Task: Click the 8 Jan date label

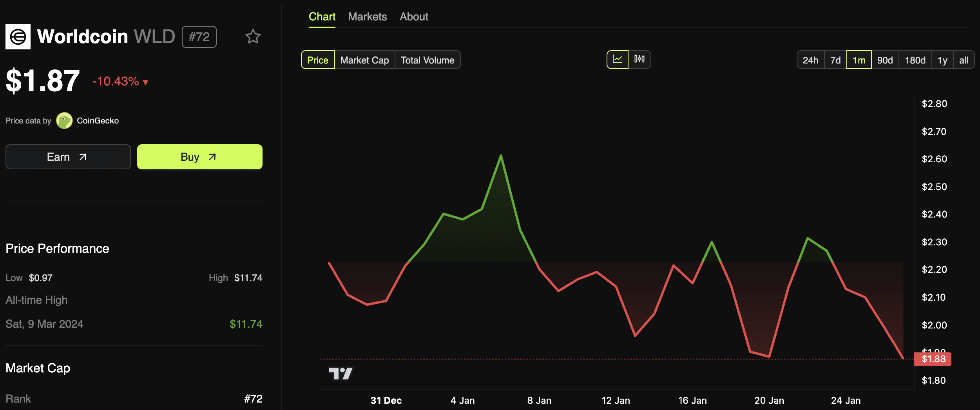Action: pyautogui.click(x=539, y=400)
